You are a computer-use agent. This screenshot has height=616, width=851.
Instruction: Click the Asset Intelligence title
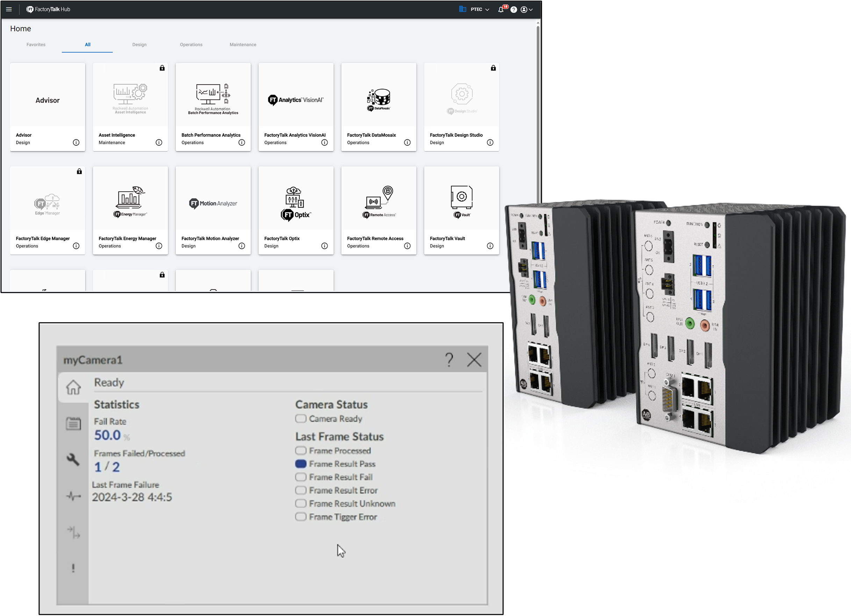(117, 135)
